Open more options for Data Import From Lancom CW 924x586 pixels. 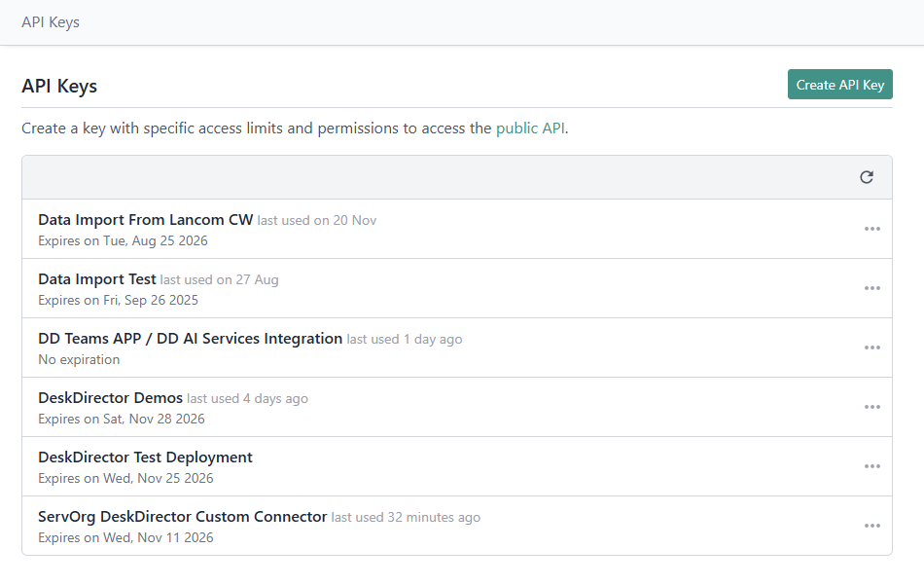[871, 229]
